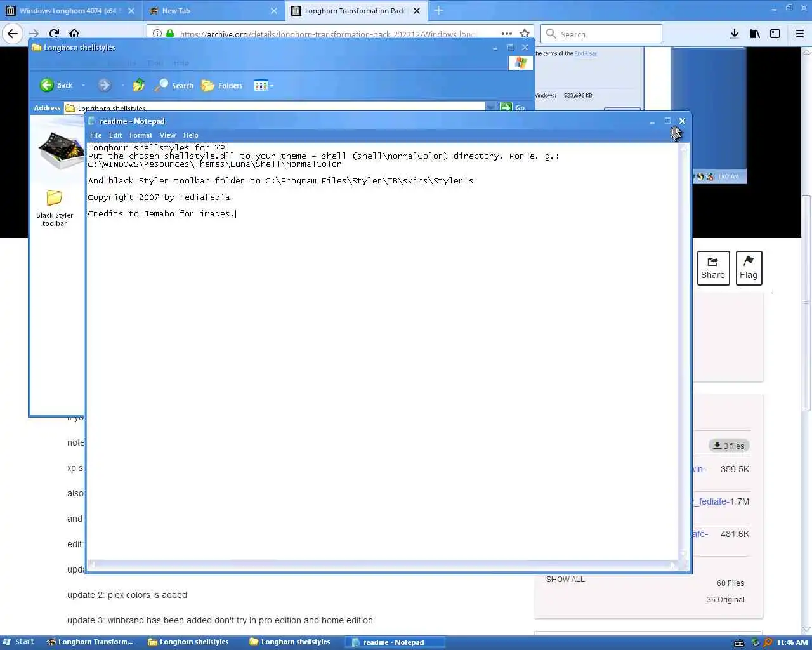Click the 3 files download badge
This screenshot has width=812, height=650.
[729, 446]
